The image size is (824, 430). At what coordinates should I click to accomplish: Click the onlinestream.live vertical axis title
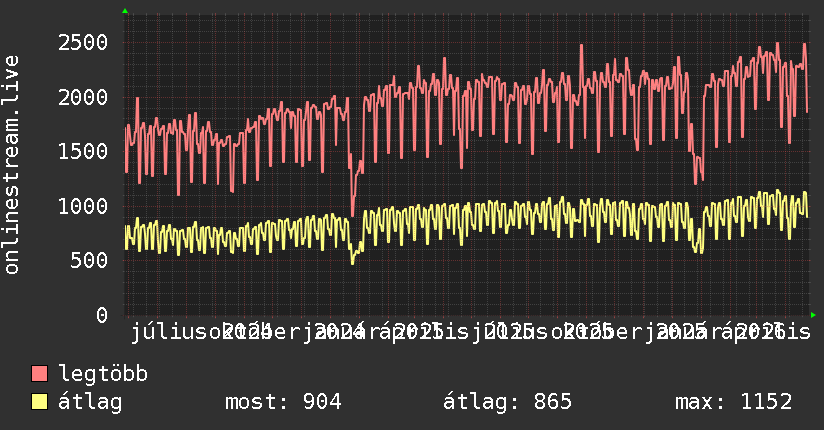pyautogui.click(x=11, y=165)
